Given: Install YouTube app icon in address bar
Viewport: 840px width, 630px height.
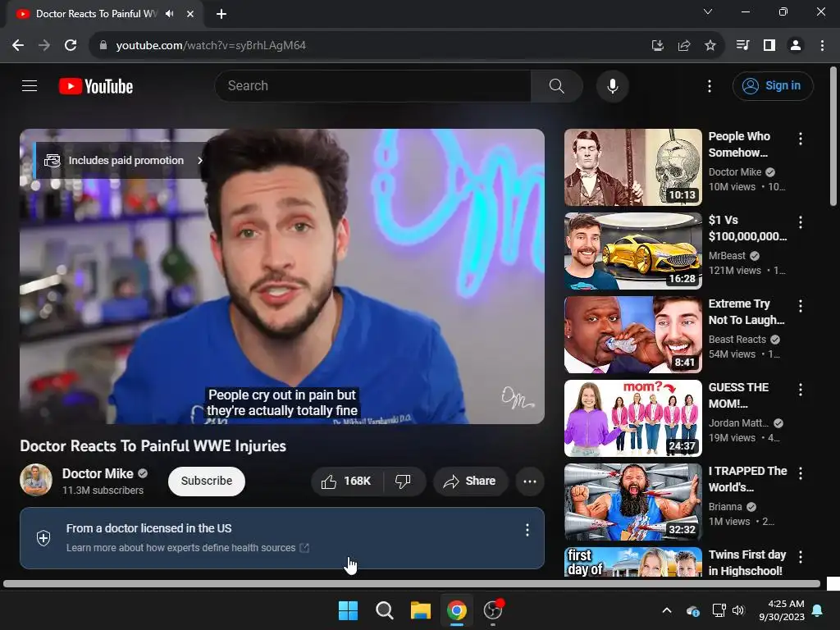Looking at the screenshot, I should point(657,46).
